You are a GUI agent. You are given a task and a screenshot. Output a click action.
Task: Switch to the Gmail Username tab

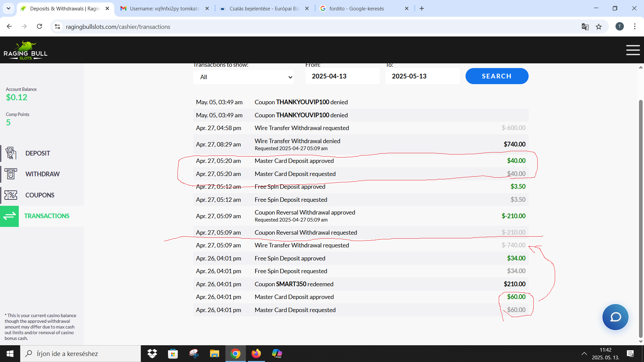point(164,8)
